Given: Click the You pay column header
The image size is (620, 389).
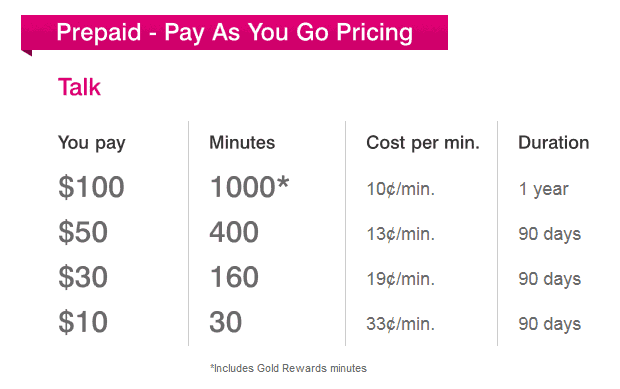Looking at the screenshot, I should pos(92,143).
